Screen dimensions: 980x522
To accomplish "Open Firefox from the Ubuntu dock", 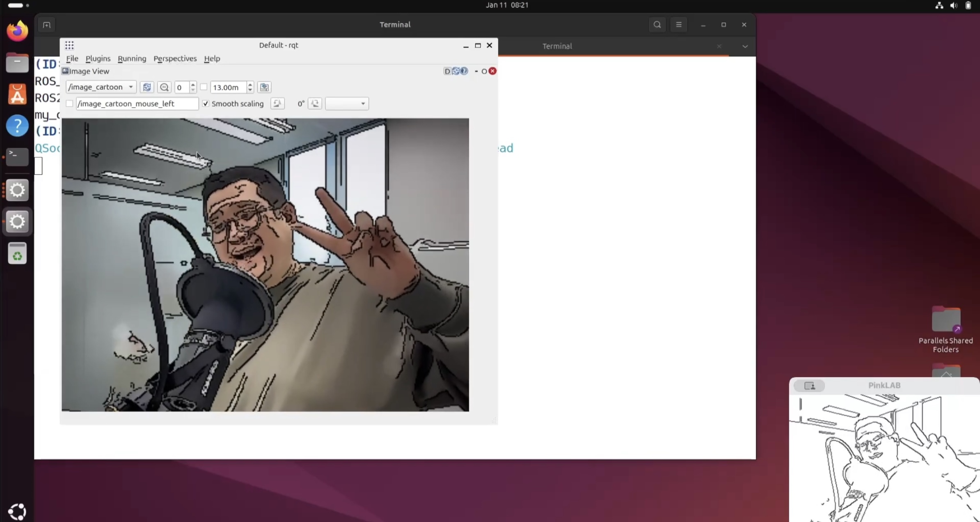I will pos(17,31).
